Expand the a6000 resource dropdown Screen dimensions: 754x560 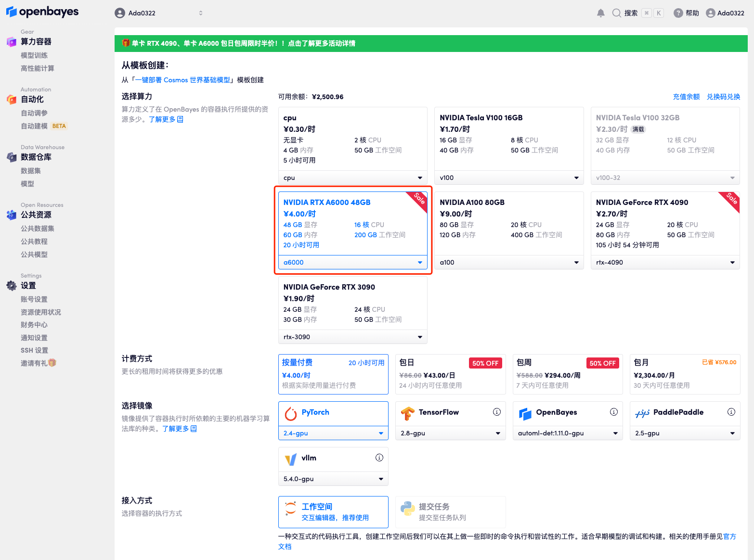(x=352, y=262)
